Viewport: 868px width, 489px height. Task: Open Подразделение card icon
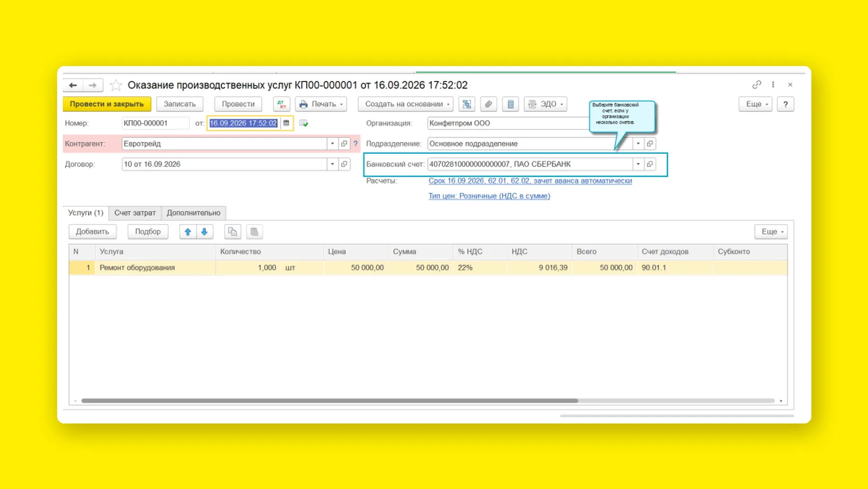pos(650,143)
